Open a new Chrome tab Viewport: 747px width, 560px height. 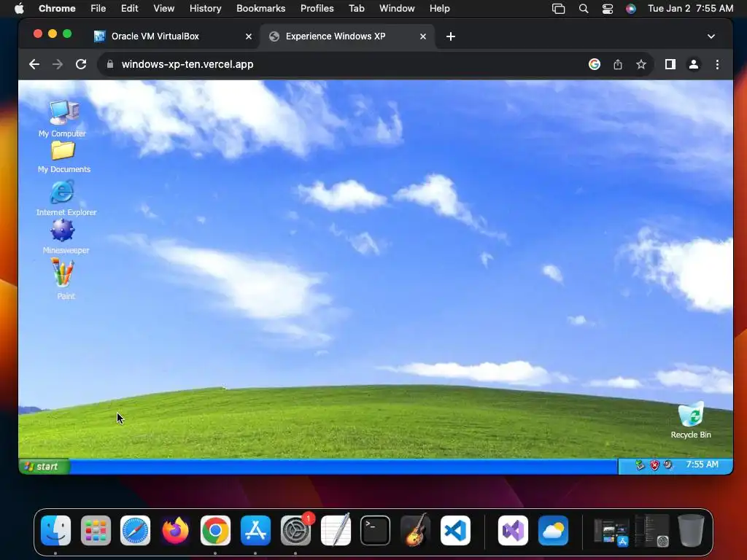pos(451,36)
